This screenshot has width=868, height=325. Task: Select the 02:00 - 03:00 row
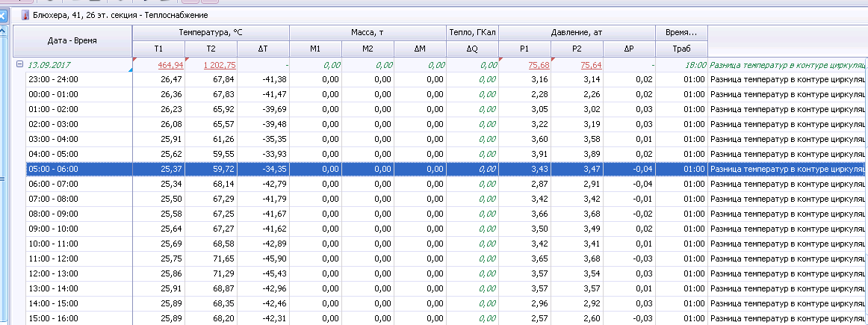tap(446, 125)
